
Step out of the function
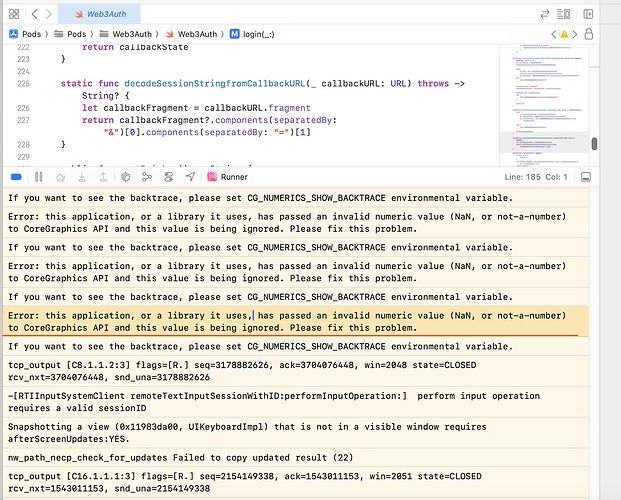point(103,177)
